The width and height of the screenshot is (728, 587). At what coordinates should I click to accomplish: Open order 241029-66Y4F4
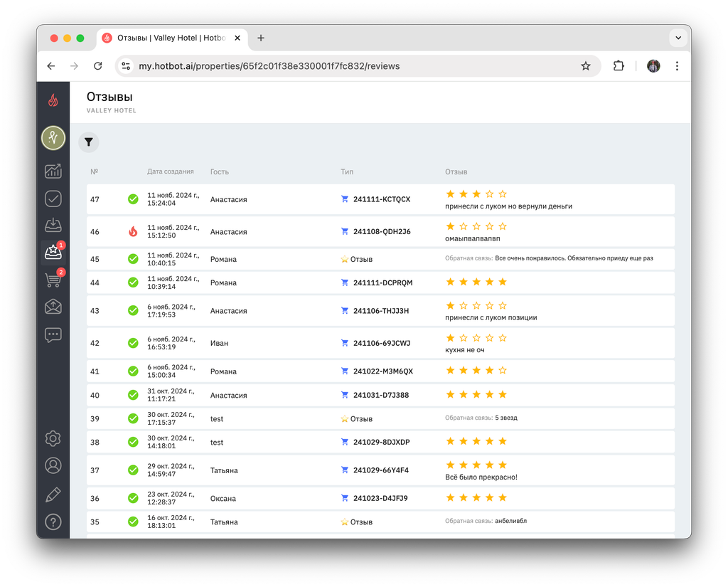coord(381,470)
